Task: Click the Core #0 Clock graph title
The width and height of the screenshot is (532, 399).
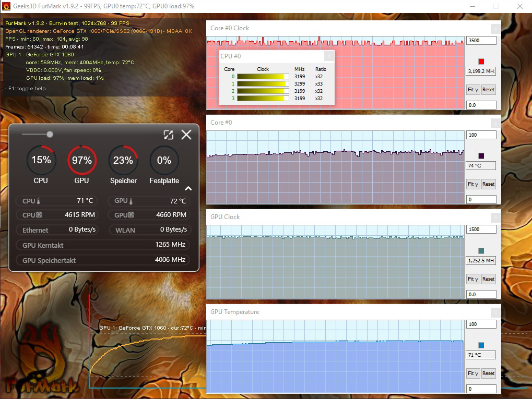Action: coord(230,28)
